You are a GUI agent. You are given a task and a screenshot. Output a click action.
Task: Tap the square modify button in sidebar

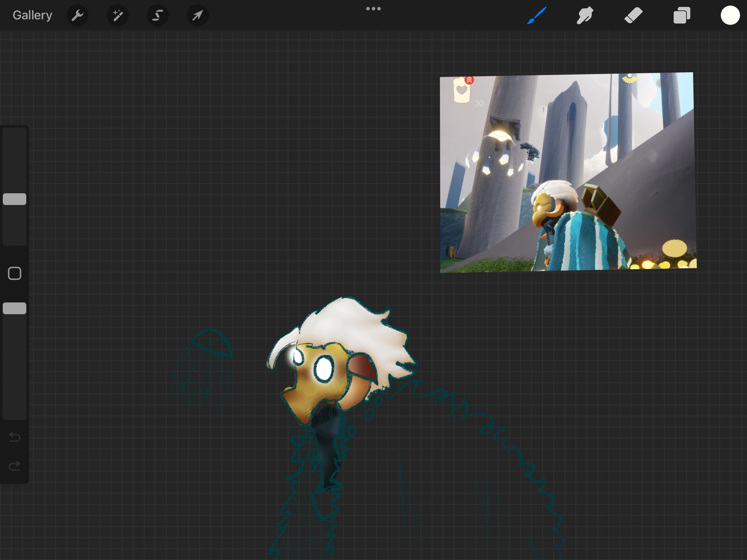15,273
